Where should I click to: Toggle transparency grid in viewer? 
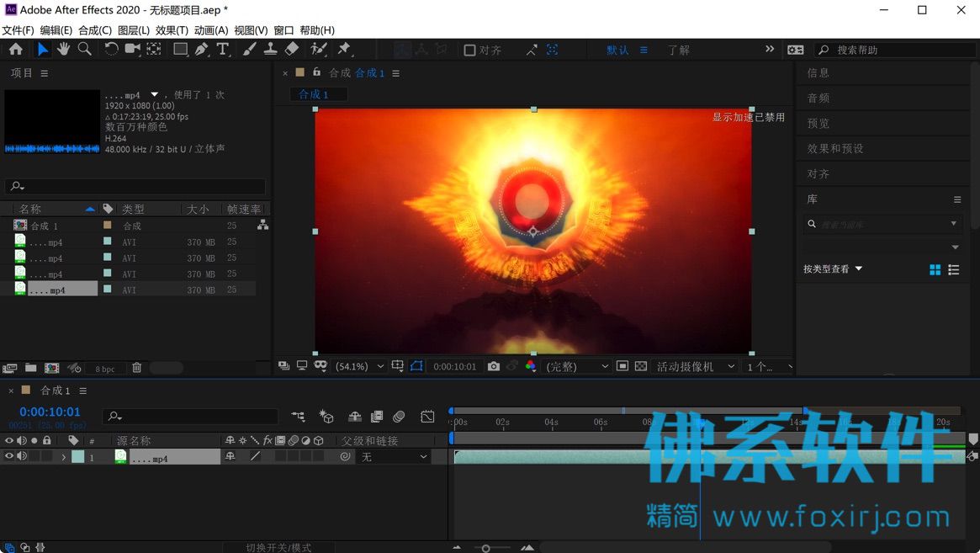[641, 366]
